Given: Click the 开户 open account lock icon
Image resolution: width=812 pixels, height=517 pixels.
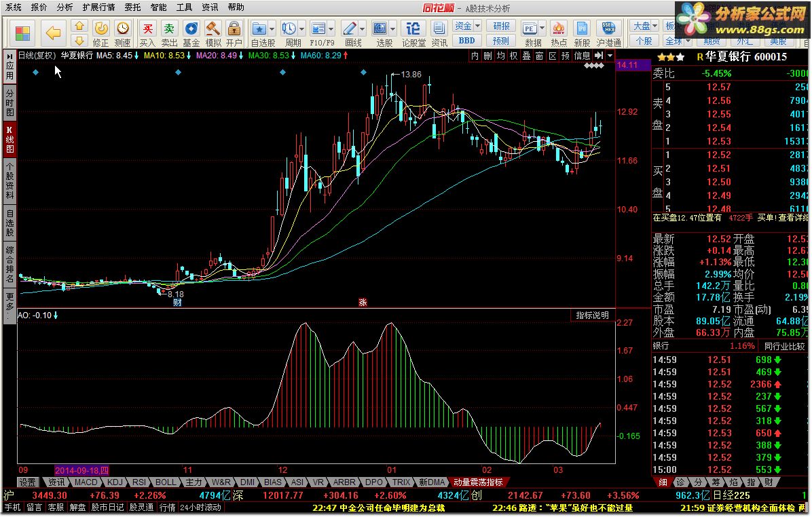Looking at the screenshot, I should pyautogui.click(x=234, y=28).
